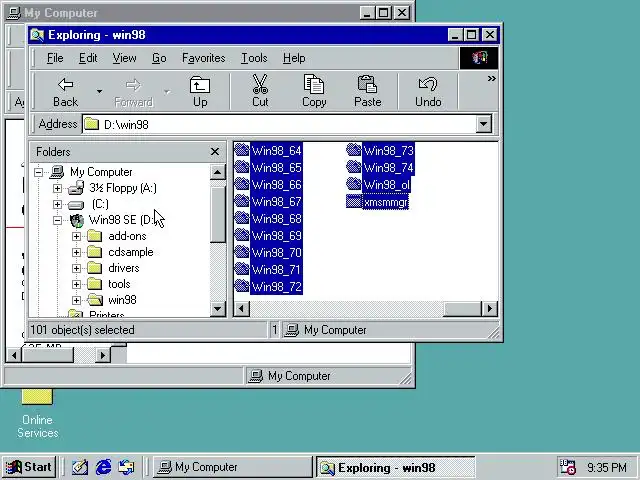Expand the add-ons folder node
The width and height of the screenshot is (640, 480).
[76, 236]
